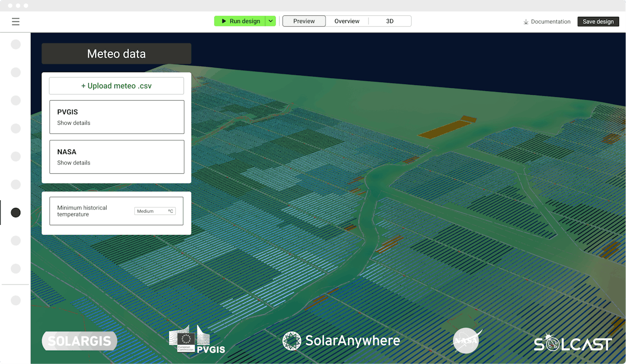Select the topmost step dot in sidebar

coord(15,44)
